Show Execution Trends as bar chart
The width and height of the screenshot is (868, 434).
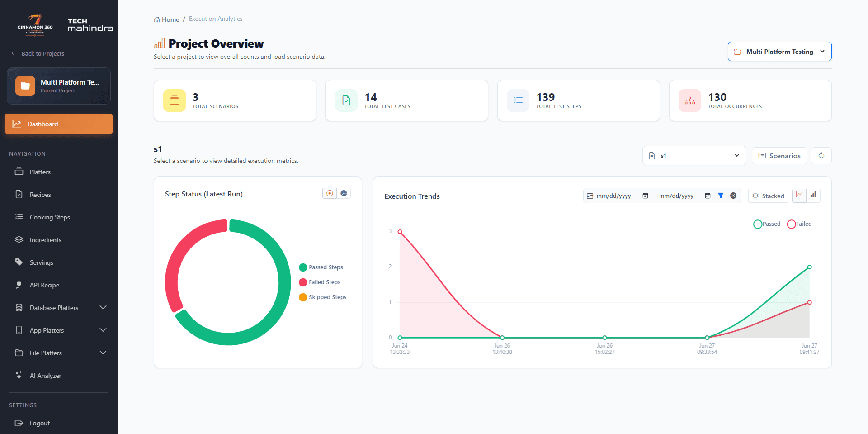click(x=813, y=195)
